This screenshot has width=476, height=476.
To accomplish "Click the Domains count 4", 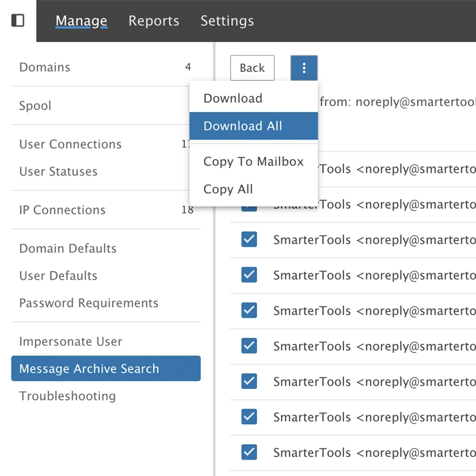I will pos(188,67).
